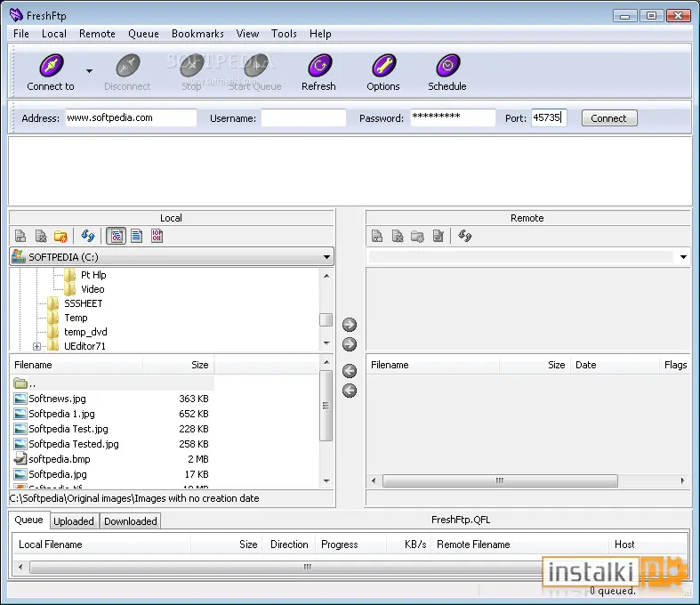Click the local delete file icon

41,236
